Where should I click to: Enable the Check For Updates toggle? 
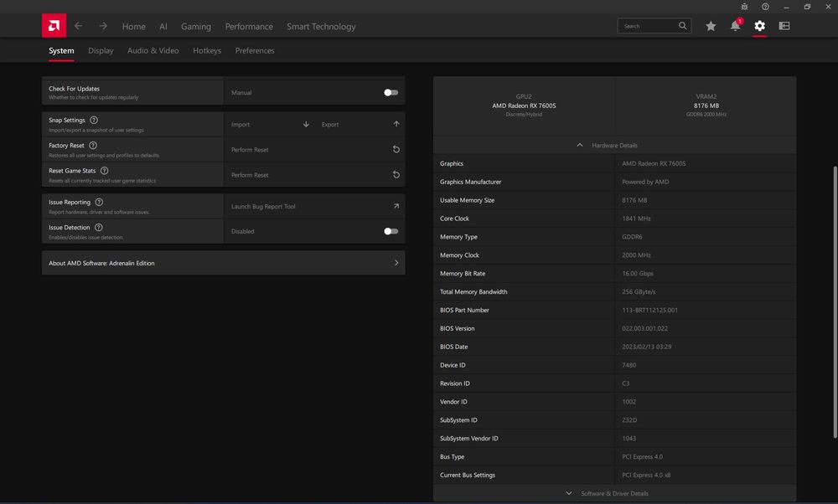(391, 93)
